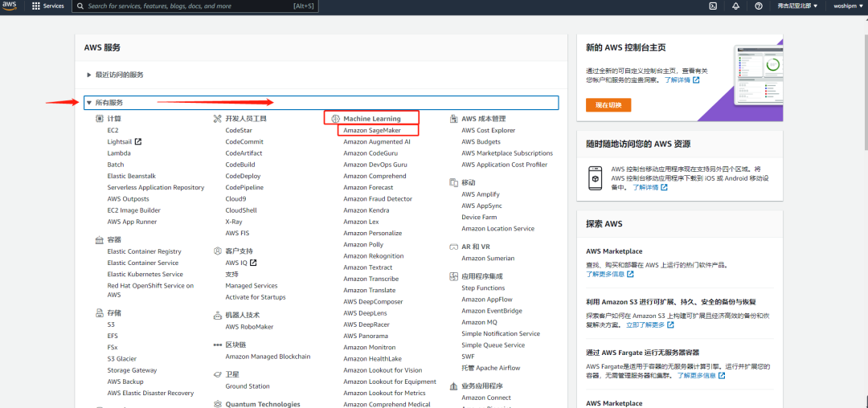Click the 存储 category icon

coord(100,313)
